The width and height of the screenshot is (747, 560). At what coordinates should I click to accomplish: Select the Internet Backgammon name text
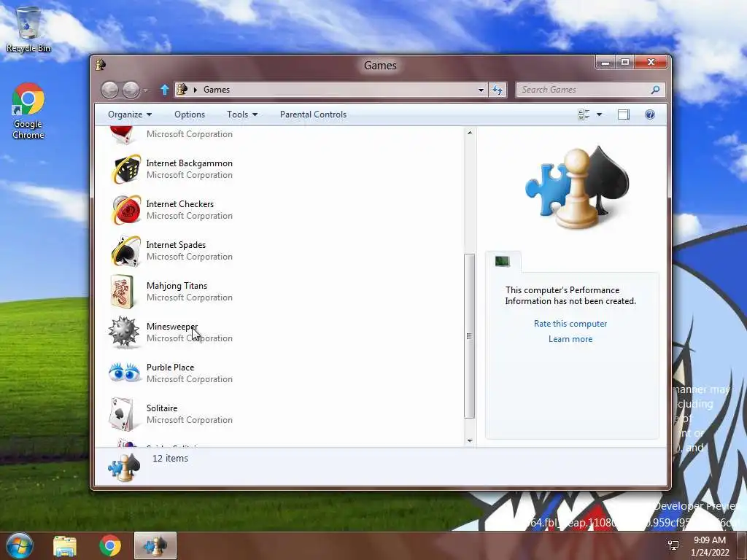point(189,163)
